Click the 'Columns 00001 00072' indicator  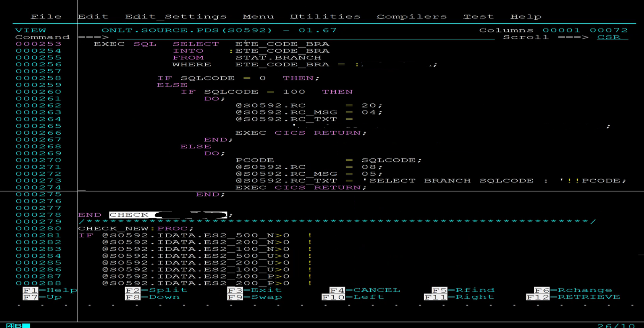[x=553, y=30]
